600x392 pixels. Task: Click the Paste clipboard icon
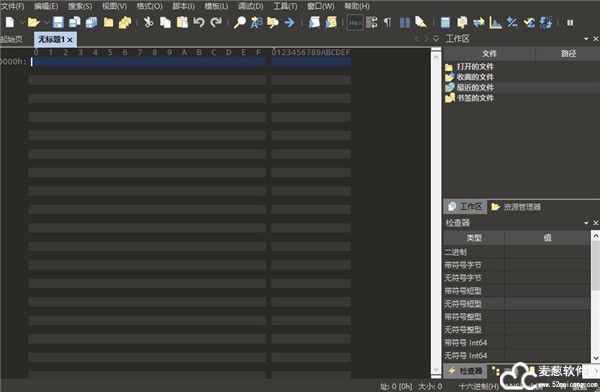tap(182, 23)
